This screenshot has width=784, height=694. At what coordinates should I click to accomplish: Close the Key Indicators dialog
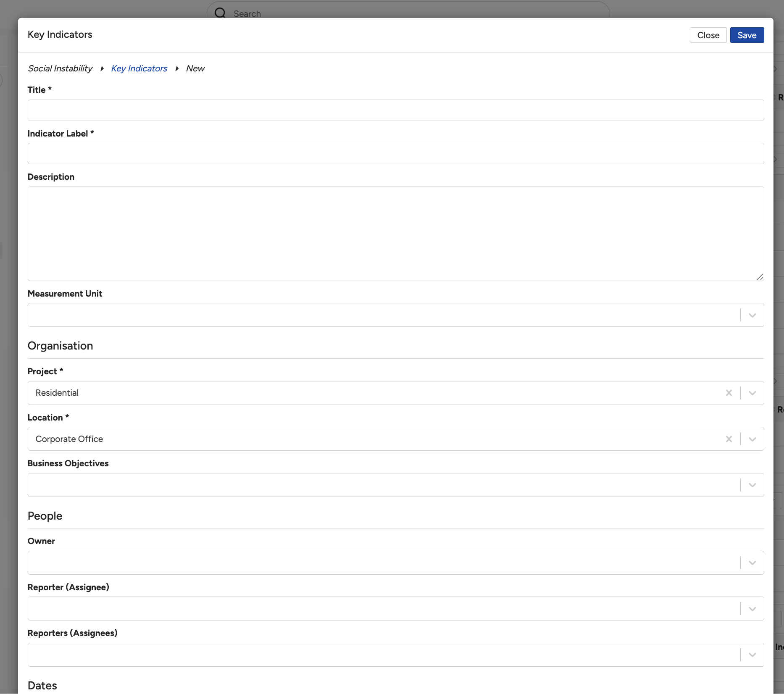coord(708,35)
